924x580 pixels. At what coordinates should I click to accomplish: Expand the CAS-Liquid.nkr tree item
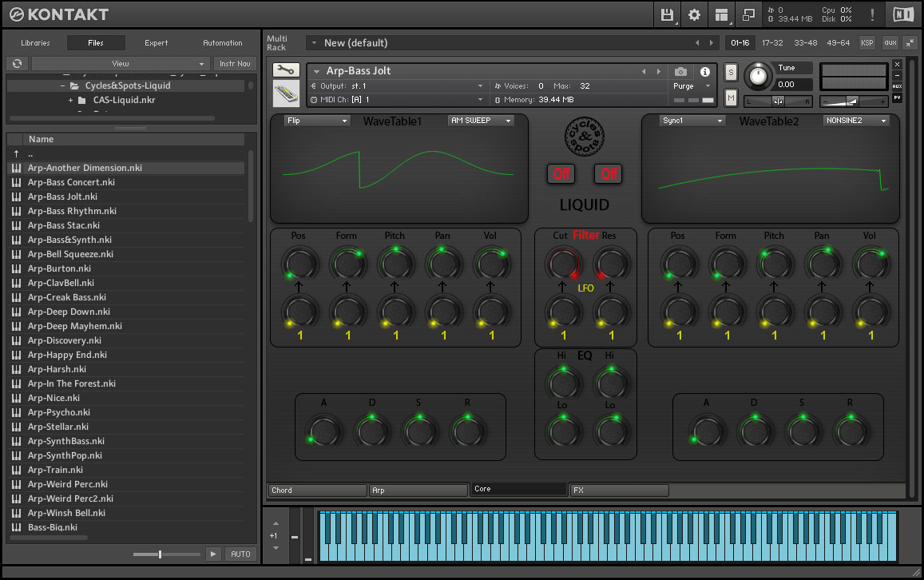point(71,100)
